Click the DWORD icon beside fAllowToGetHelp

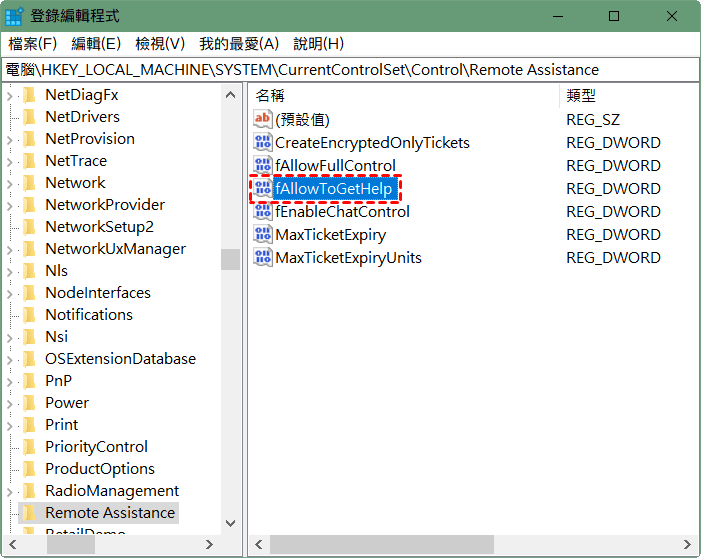click(x=263, y=189)
